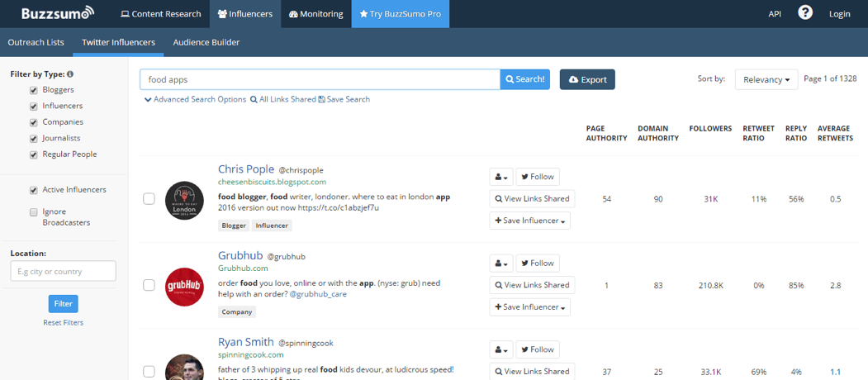
Task: Click the food apps search field
Action: [320, 79]
